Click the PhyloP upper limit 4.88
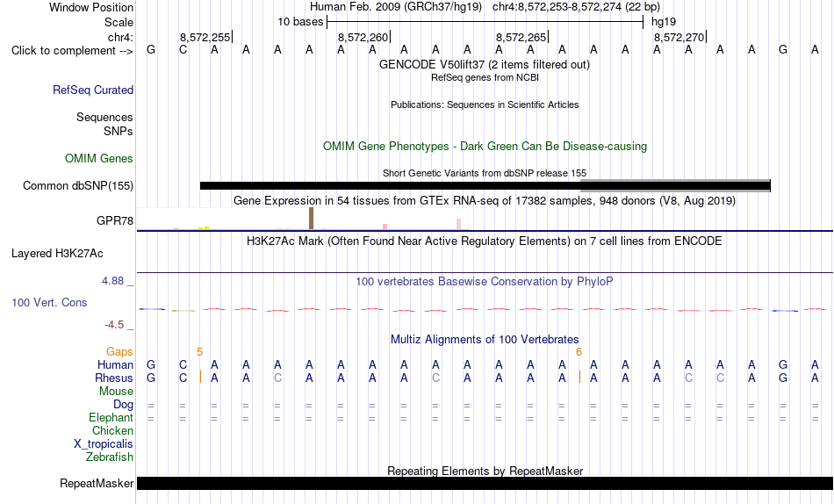The width and height of the screenshot is (834, 504). [112, 281]
